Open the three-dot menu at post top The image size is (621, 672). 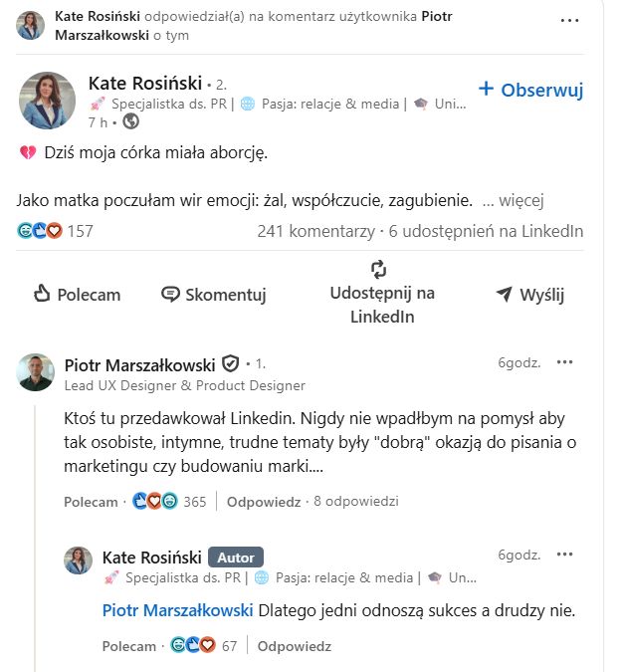pyautogui.click(x=569, y=21)
